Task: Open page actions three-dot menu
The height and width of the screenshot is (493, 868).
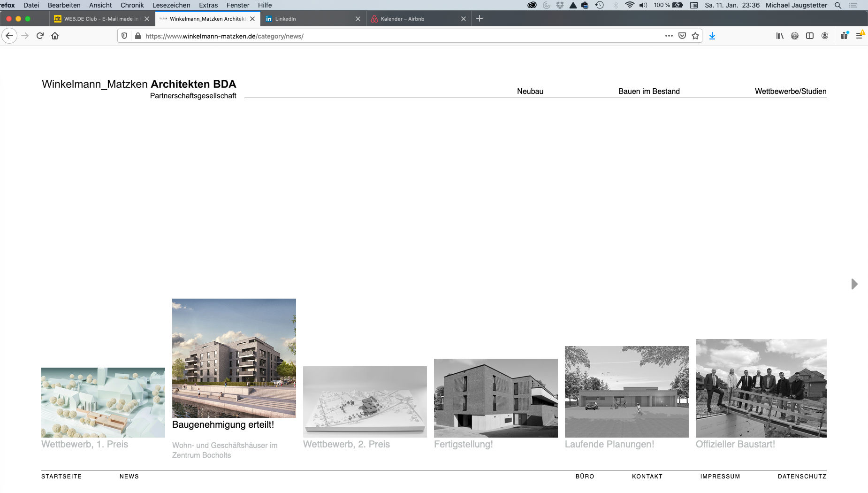Action: point(669,36)
